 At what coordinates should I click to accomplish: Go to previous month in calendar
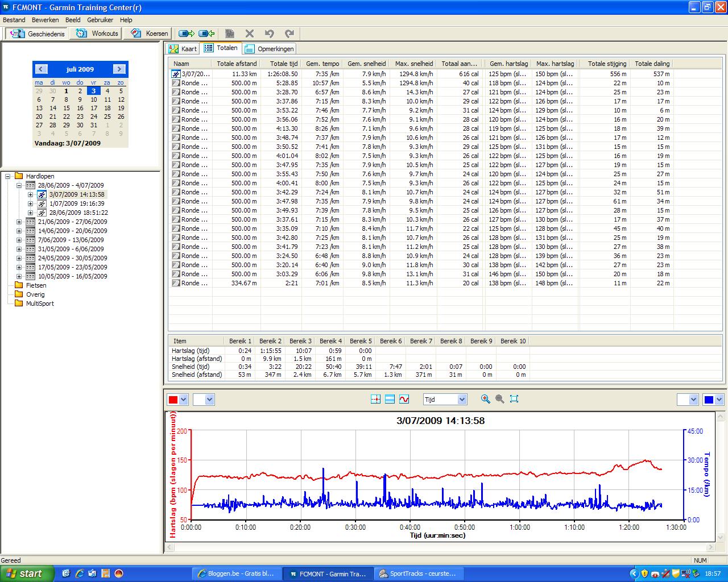41,69
